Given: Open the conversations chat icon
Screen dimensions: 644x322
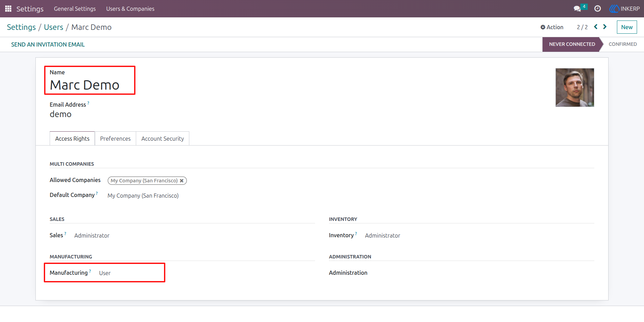Looking at the screenshot, I should click(x=577, y=9).
